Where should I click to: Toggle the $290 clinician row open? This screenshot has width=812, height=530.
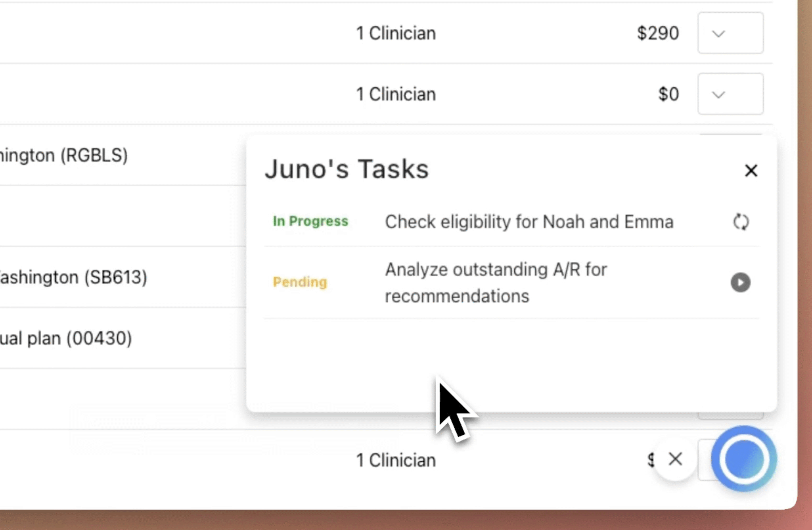731,33
